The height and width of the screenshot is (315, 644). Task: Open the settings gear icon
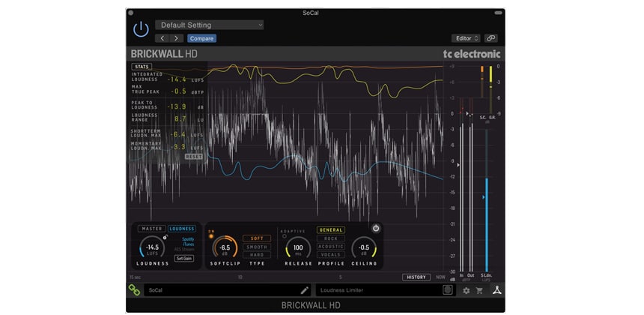coord(466,290)
